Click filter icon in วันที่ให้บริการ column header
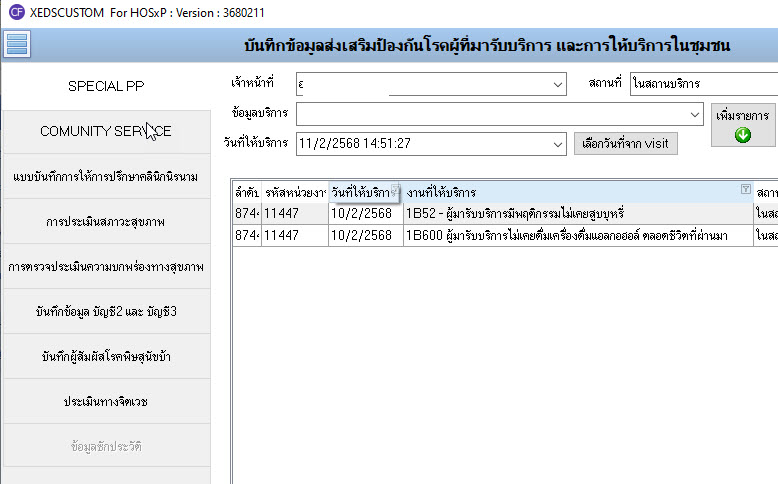 pyautogui.click(x=394, y=191)
